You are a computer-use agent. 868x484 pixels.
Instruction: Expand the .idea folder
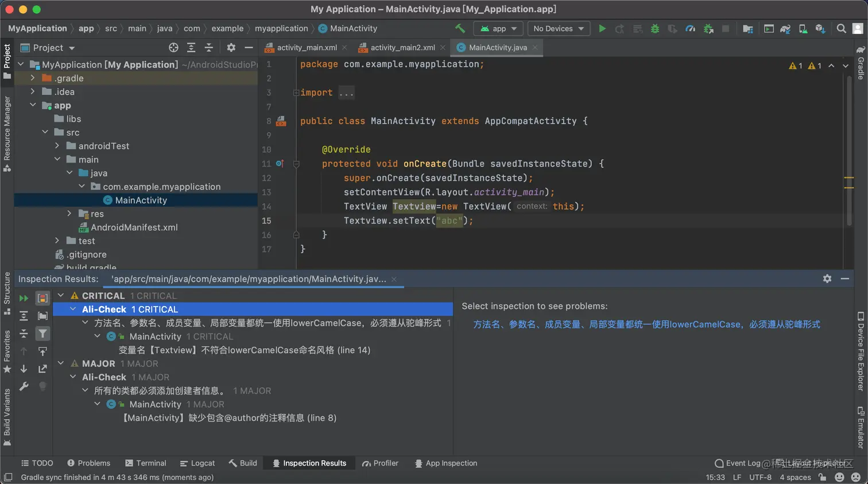coord(33,91)
